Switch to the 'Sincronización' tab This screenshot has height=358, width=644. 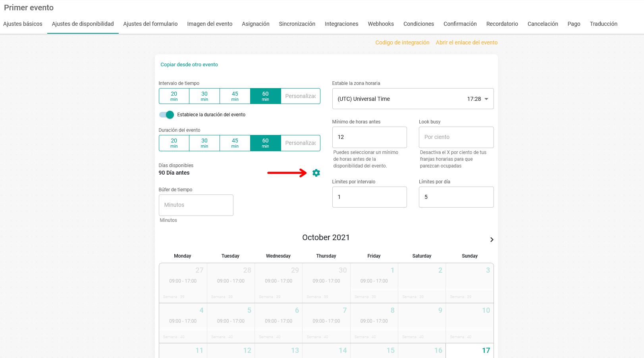pyautogui.click(x=297, y=24)
